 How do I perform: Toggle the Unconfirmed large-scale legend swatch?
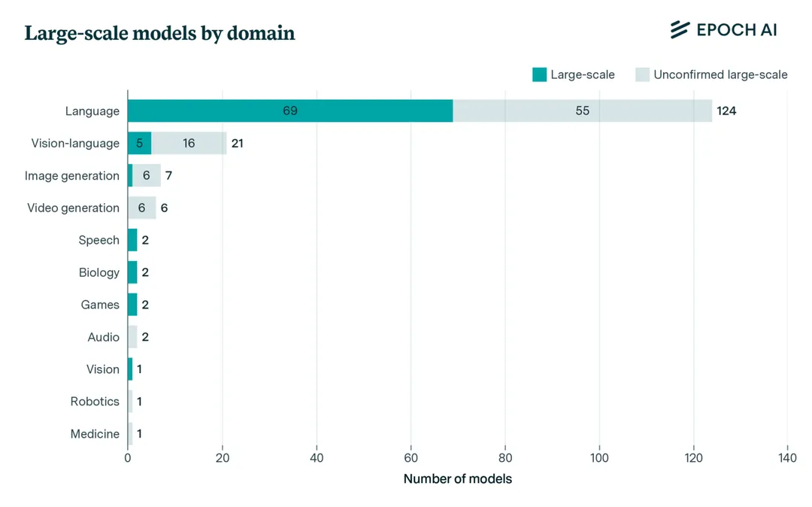[642, 74]
